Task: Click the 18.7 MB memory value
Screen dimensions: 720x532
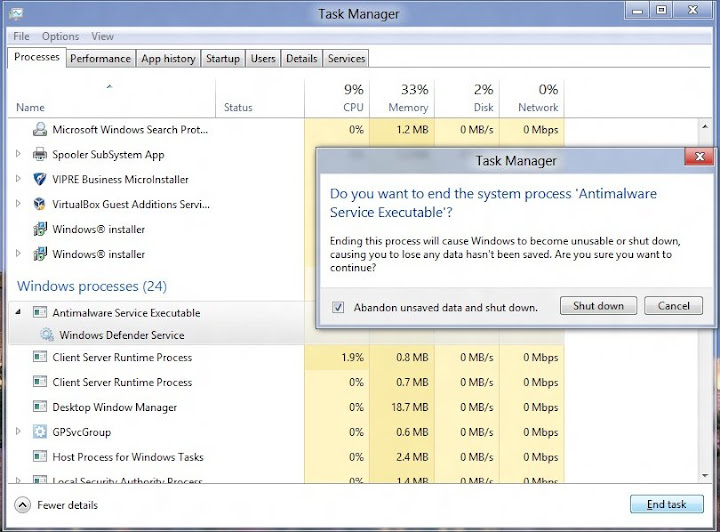Action: (x=410, y=407)
